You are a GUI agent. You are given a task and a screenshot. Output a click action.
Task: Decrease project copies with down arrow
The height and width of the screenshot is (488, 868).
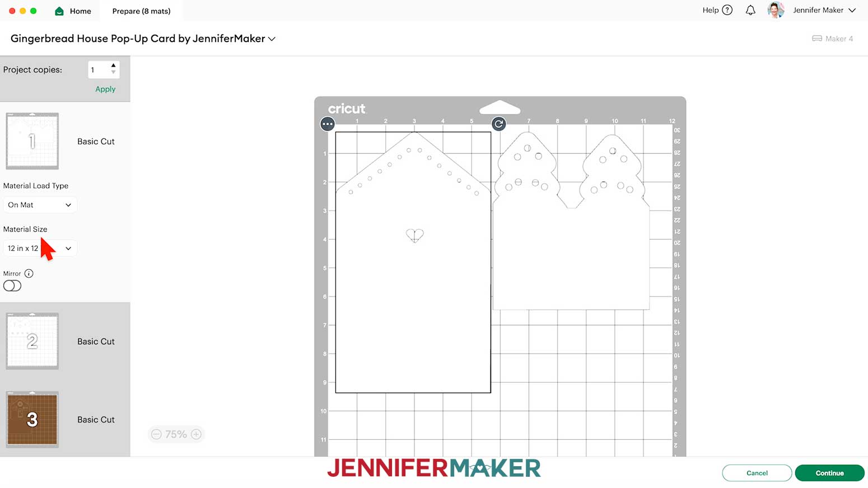(x=113, y=72)
